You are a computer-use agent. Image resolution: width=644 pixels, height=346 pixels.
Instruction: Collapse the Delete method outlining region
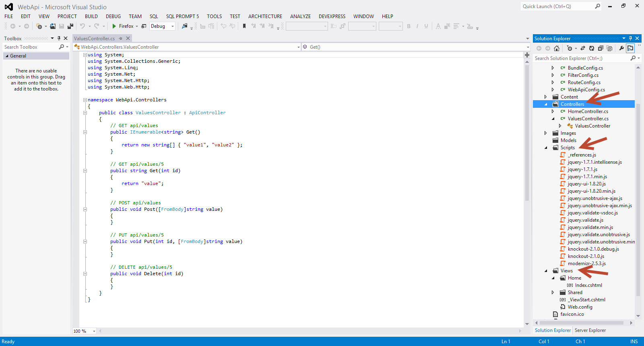85,274
